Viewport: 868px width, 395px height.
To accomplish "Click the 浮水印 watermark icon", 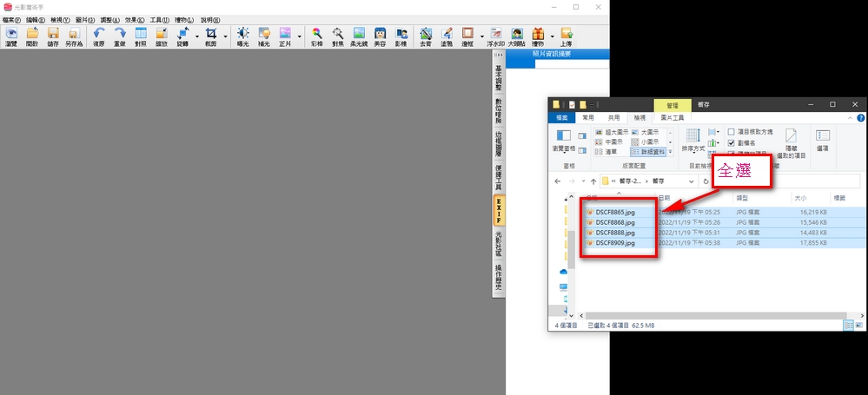I will pos(494,36).
